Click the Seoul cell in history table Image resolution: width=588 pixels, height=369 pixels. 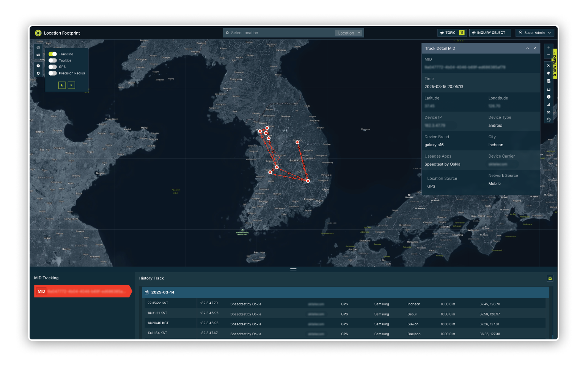[412, 314]
